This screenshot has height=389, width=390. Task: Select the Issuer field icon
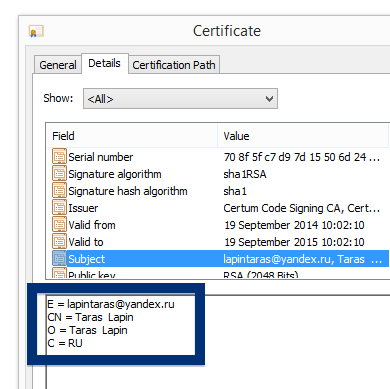tap(59, 208)
